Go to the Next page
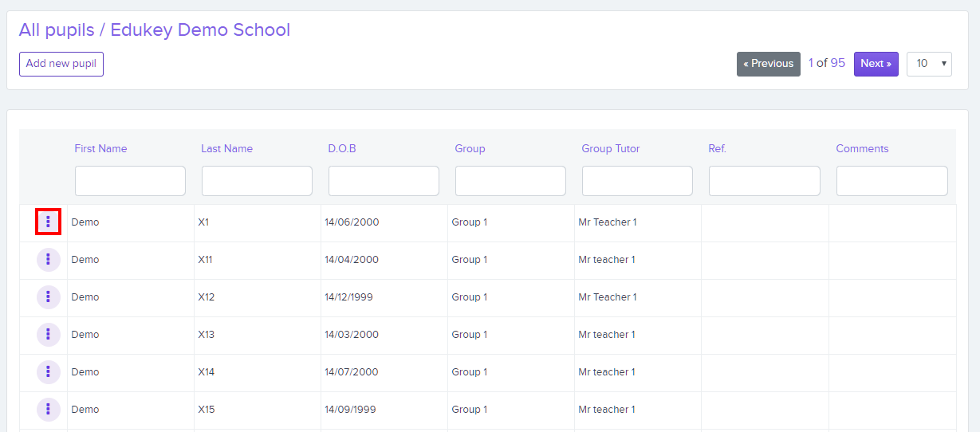Screen dimensions: 980x432 pyautogui.click(x=876, y=64)
